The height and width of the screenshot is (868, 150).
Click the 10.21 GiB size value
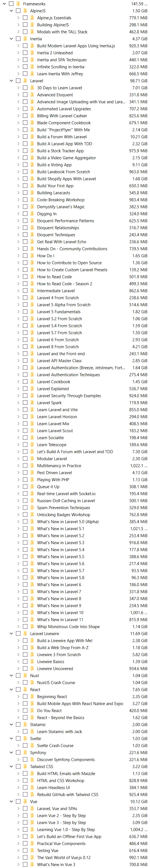pyautogui.click(x=139, y=137)
